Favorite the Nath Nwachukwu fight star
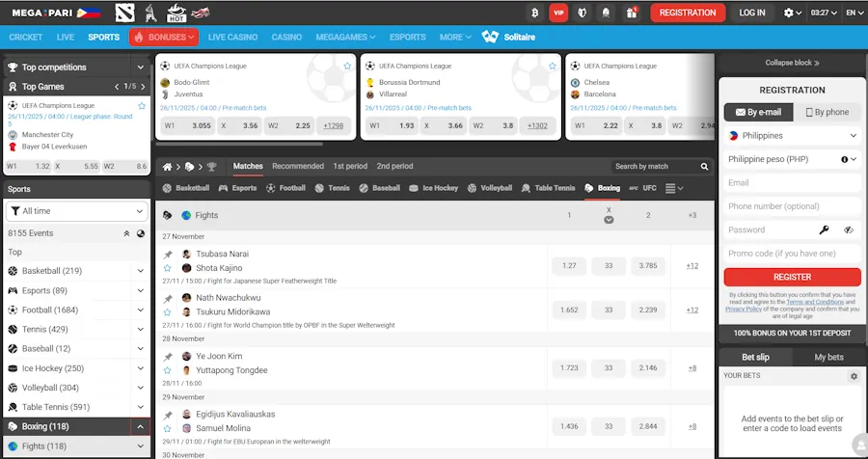Image resolution: width=868 pixels, height=459 pixels. 168,312
